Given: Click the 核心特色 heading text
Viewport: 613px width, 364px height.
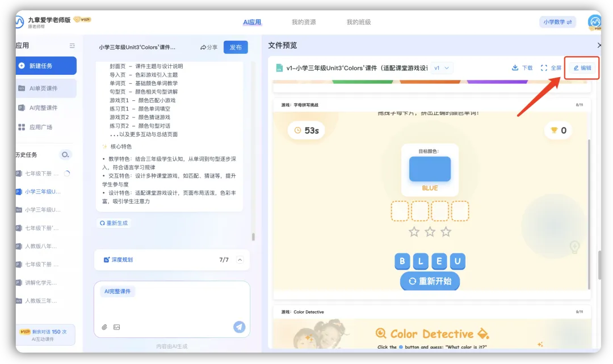Looking at the screenshot, I should click(x=121, y=146).
